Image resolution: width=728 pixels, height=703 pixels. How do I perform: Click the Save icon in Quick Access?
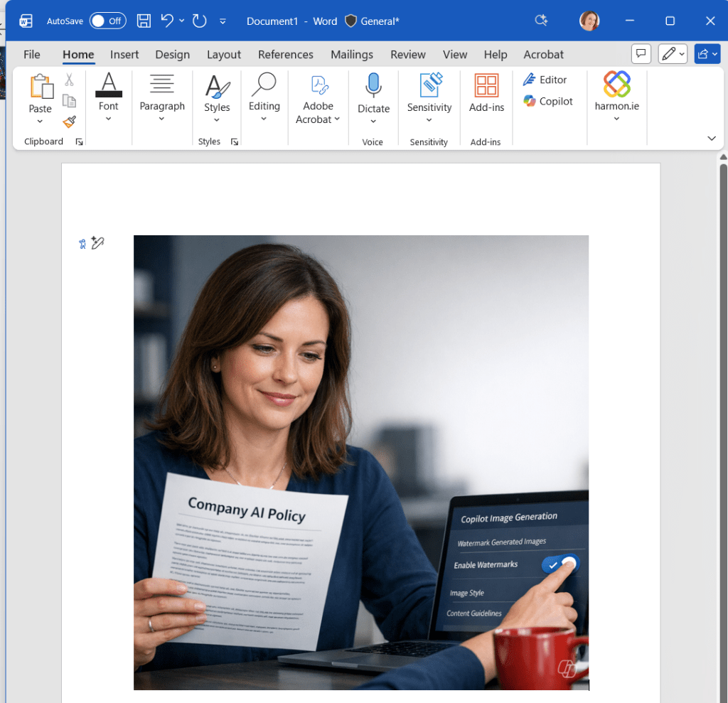point(143,21)
